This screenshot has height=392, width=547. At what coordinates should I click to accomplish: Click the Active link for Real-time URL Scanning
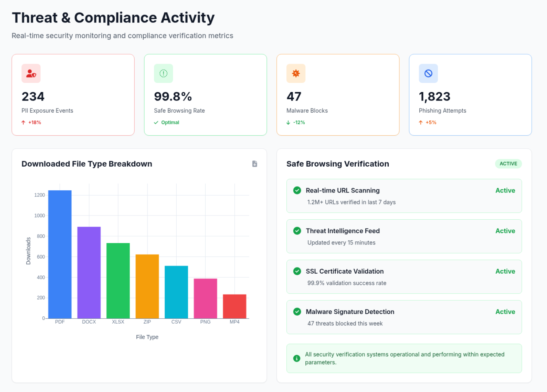pos(505,190)
